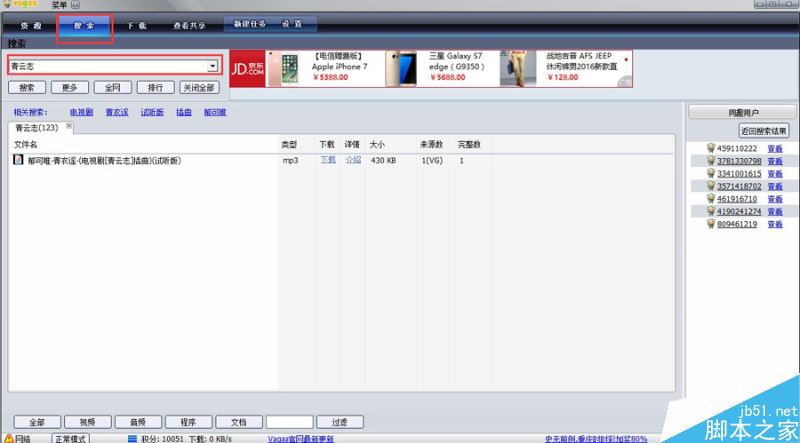Screen dimensions: 800x443
Task: Sort results by the 大小 column header
Action: click(x=377, y=145)
